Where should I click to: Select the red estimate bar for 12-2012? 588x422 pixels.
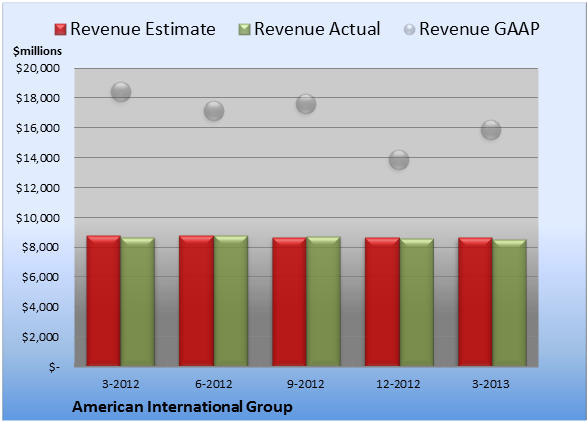[x=382, y=302]
